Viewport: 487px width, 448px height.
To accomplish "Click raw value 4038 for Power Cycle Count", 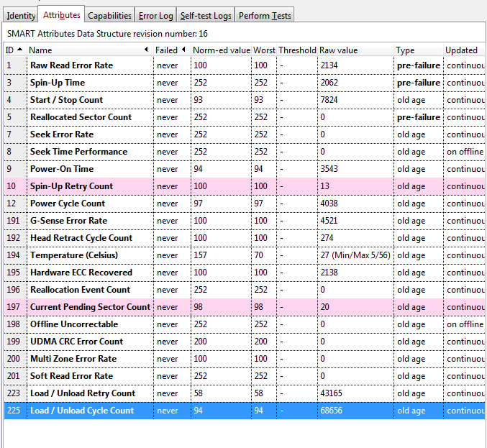I will pos(329,204).
